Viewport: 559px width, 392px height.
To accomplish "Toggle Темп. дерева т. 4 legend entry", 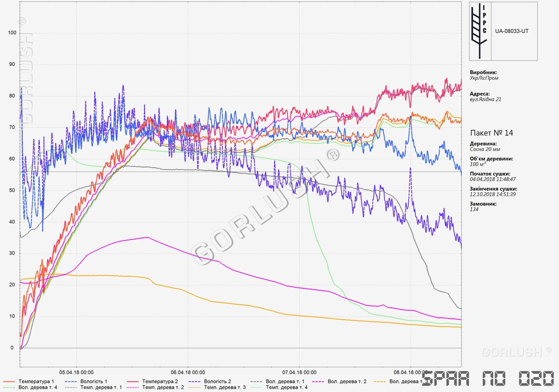I will click(286, 387).
